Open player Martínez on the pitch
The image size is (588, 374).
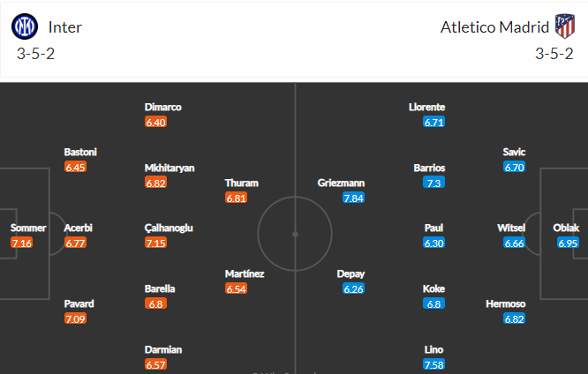[245, 274]
